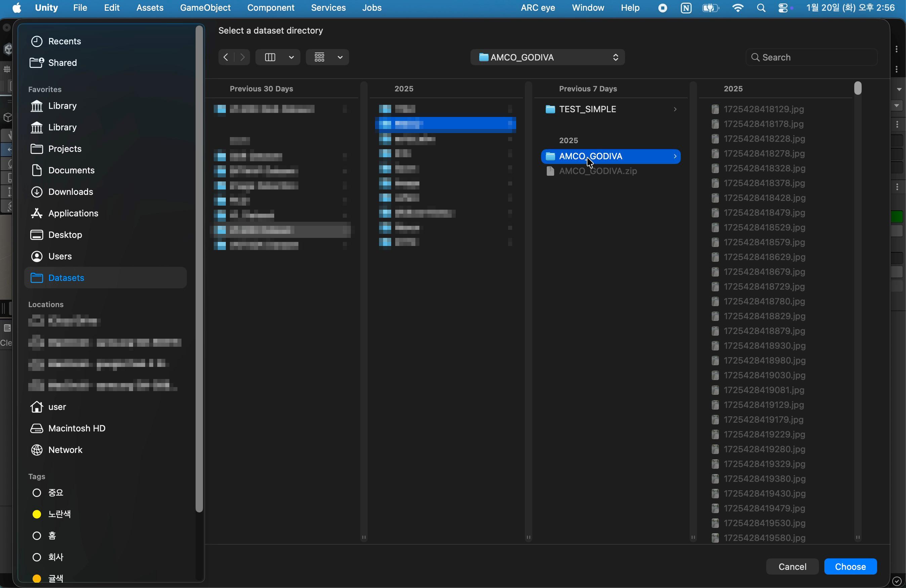This screenshot has height=588, width=906.
Task: Open Downloads in the sidebar
Action: (x=71, y=192)
